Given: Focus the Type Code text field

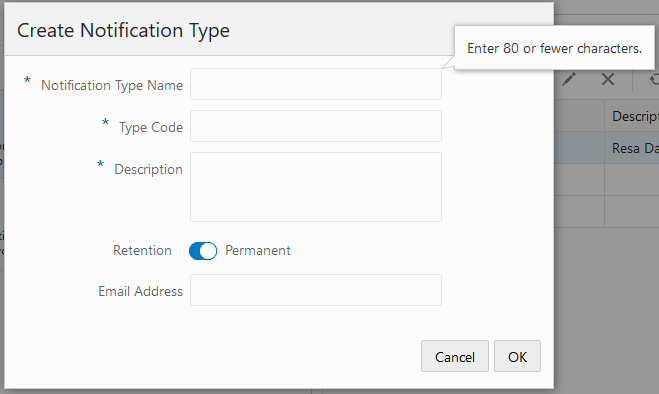Looking at the screenshot, I should pyautogui.click(x=316, y=126).
